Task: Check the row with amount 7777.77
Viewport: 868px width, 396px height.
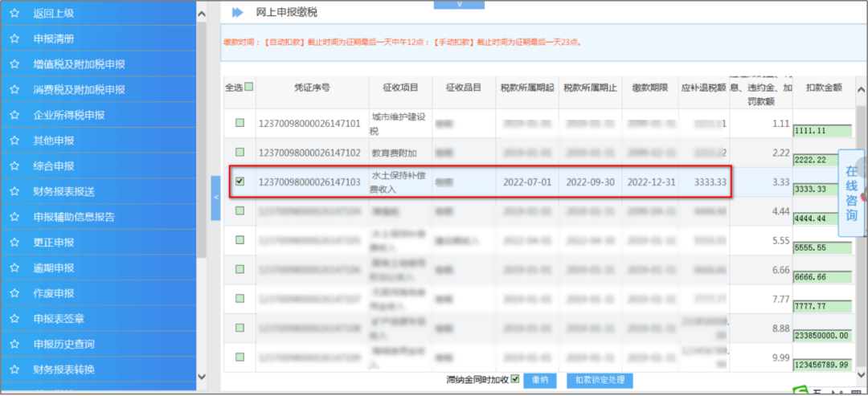Action: tap(240, 298)
